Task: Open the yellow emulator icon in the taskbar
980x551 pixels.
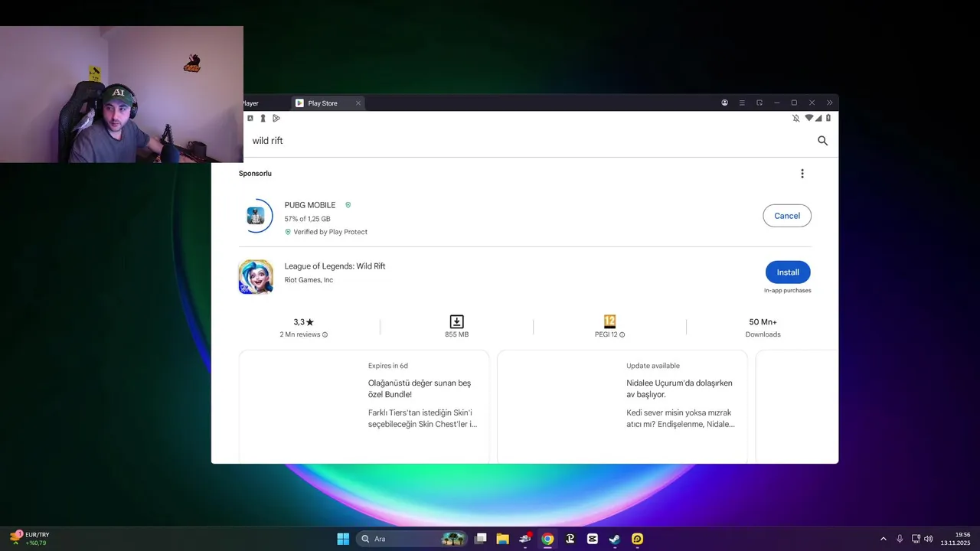Action: point(637,539)
